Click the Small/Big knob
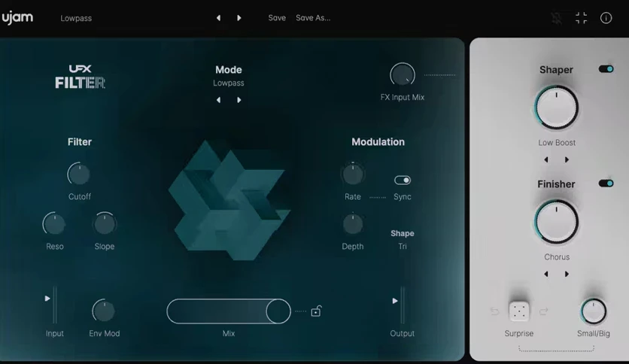Image resolution: width=629 pixels, height=364 pixels. click(594, 311)
